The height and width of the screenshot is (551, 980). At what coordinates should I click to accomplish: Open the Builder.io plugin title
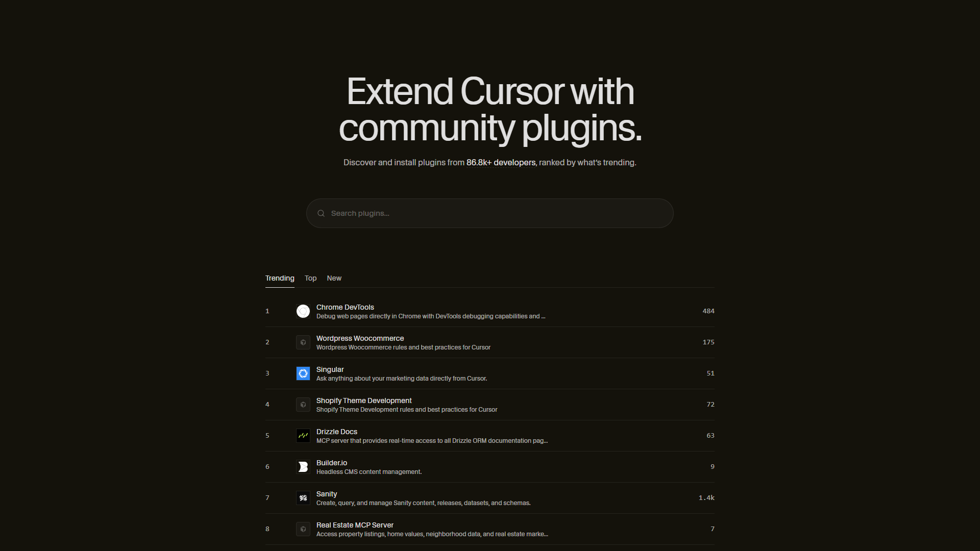pos(332,463)
